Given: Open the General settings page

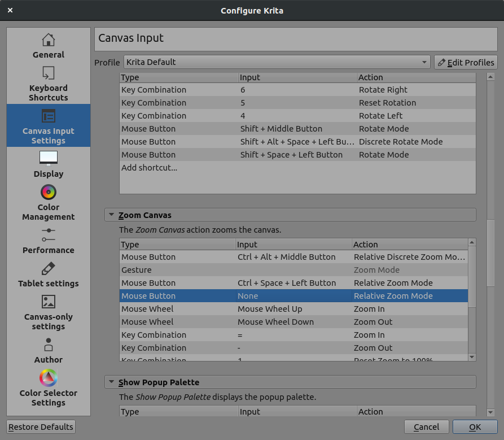Looking at the screenshot, I should point(48,46).
